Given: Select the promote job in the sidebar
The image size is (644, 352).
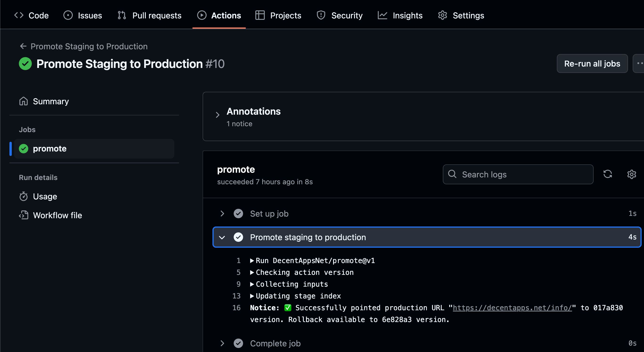Looking at the screenshot, I should 94,149.
